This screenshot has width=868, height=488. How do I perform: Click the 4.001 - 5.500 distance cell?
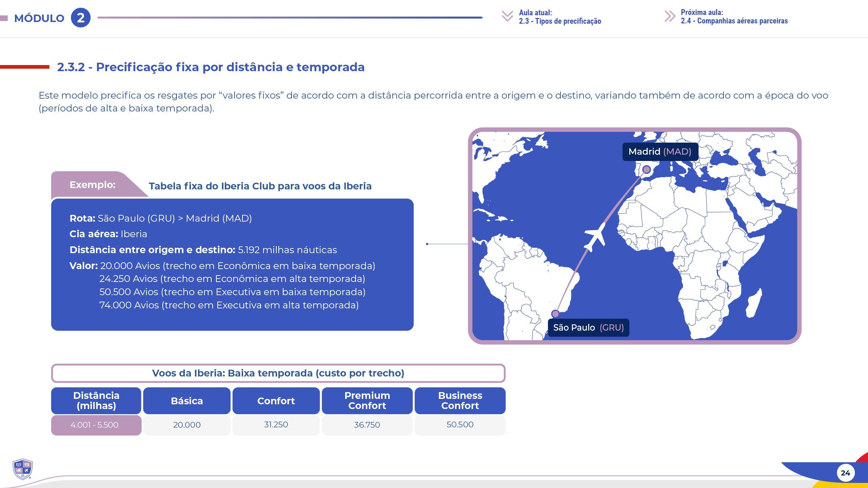pyautogui.click(x=95, y=425)
